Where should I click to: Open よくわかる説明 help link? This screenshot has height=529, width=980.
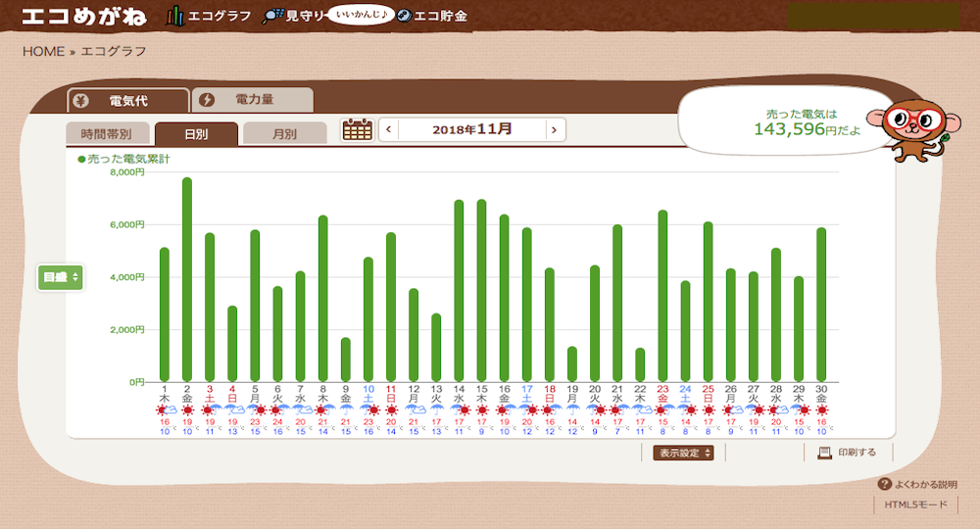(x=917, y=484)
